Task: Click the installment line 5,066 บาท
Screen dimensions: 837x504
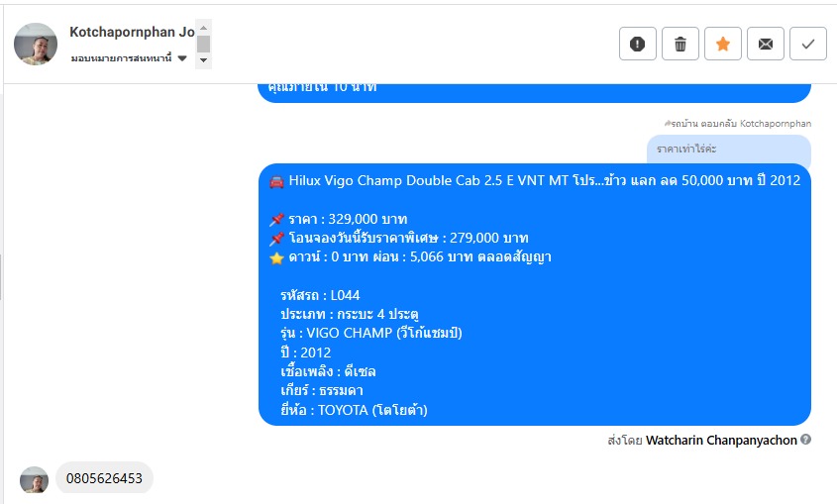Action: click(410, 257)
